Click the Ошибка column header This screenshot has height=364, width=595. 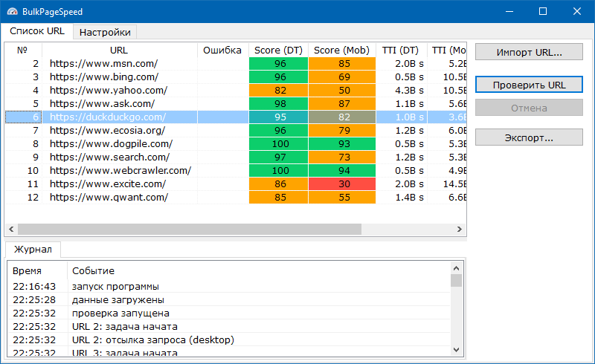click(x=222, y=50)
